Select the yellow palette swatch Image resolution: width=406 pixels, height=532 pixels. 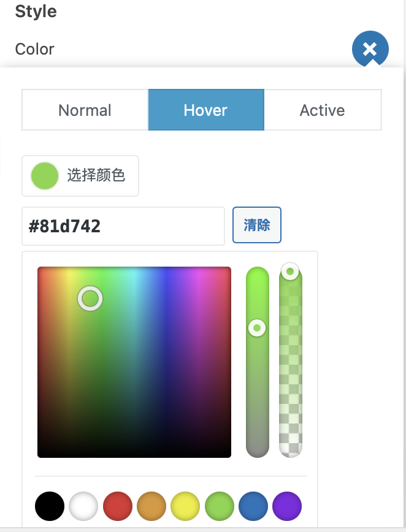186,506
